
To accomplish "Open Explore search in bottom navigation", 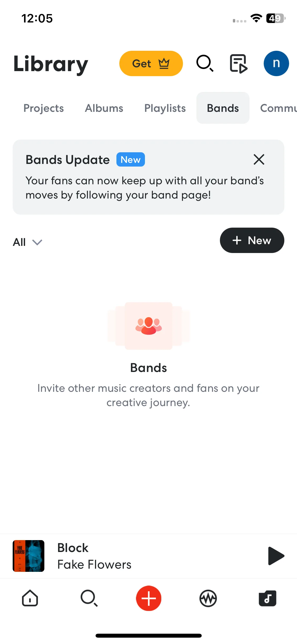I will [x=89, y=598].
